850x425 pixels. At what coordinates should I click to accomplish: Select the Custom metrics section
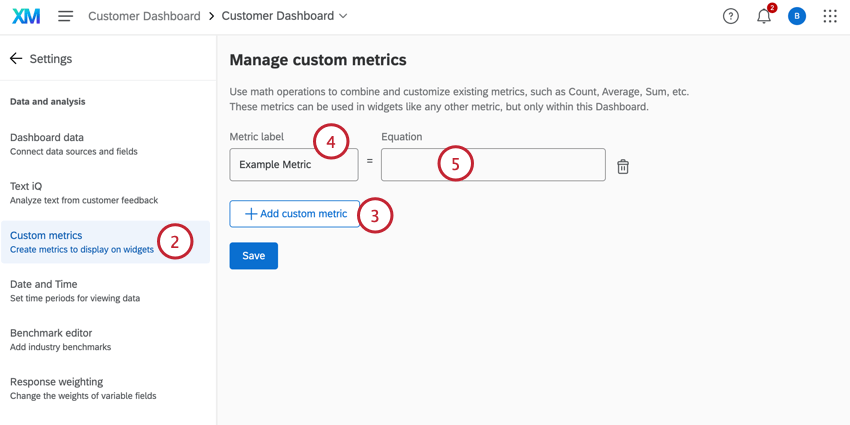click(x=80, y=242)
